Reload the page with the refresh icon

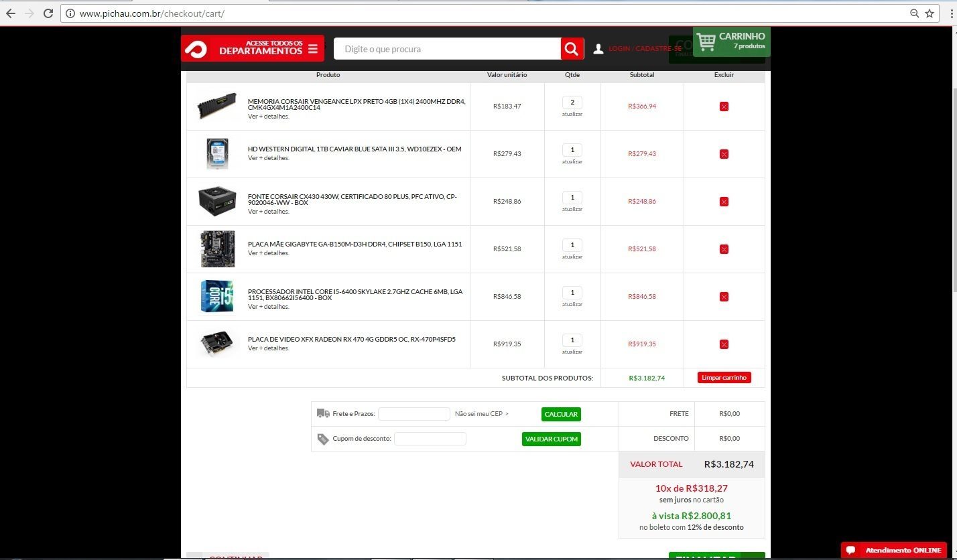48,13
